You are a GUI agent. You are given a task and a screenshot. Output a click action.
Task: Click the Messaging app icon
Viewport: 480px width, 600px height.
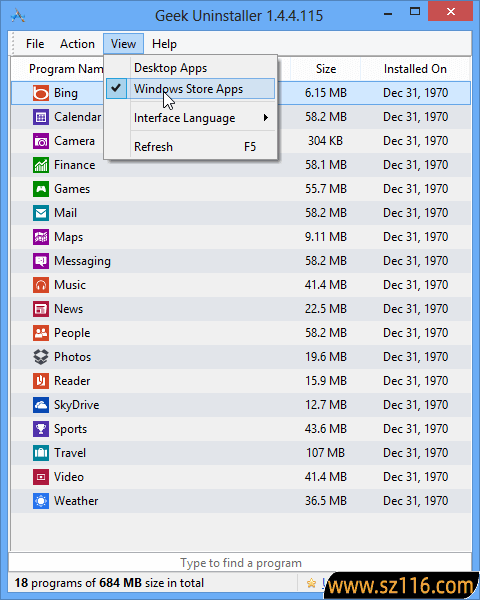[41, 261]
